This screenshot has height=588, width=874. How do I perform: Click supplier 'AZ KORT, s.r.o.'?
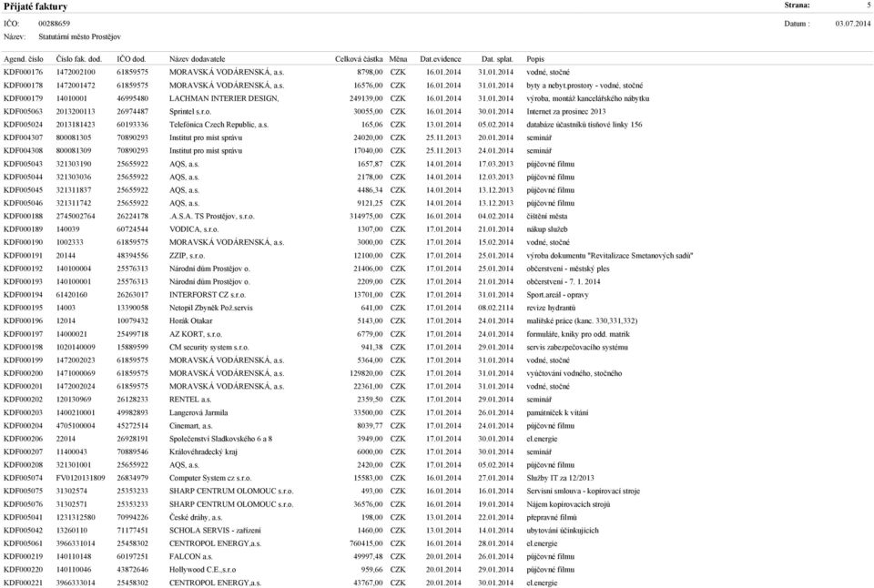point(196,334)
